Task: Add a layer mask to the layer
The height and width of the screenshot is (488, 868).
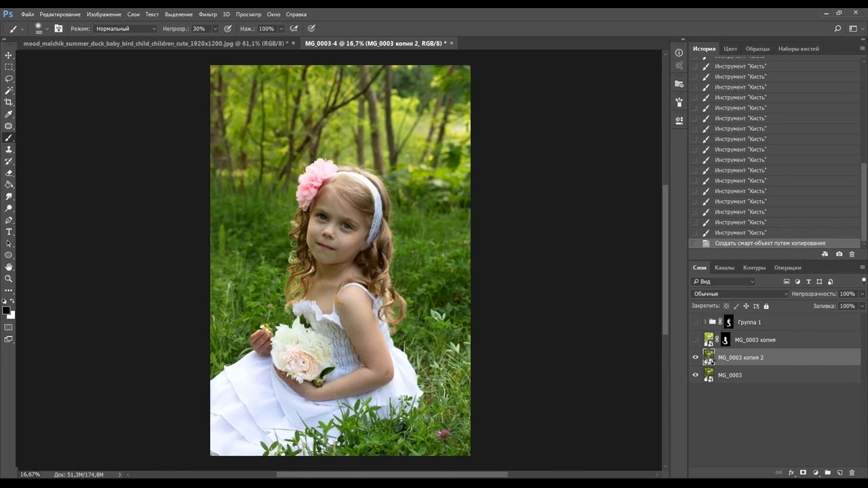Action: [x=803, y=473]
